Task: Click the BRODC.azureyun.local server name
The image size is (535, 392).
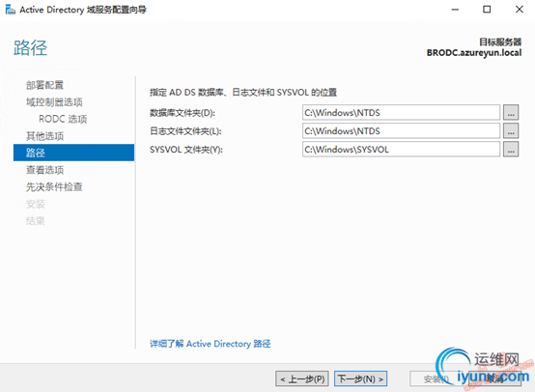Action: coord(474,53)
